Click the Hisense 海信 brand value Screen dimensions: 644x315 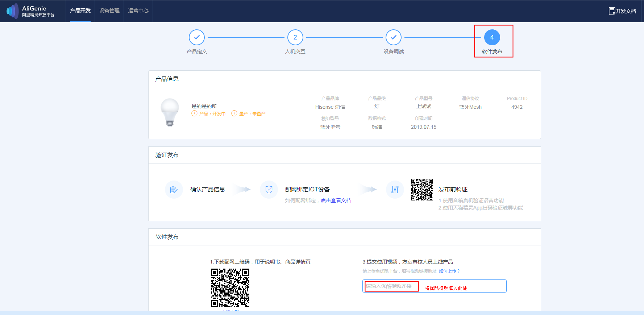pos(330,107)
